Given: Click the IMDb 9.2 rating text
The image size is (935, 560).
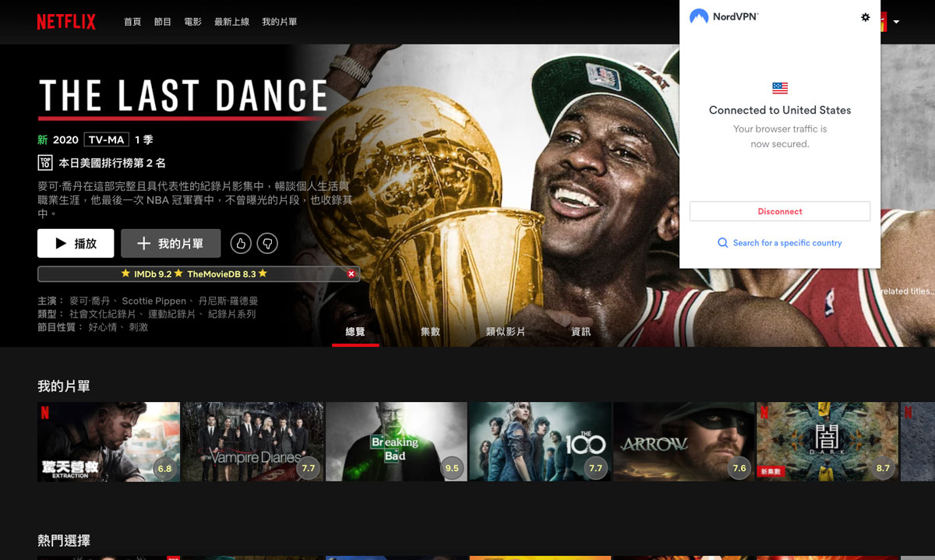Looking at the screenshot, I should [x=153, y=274].
